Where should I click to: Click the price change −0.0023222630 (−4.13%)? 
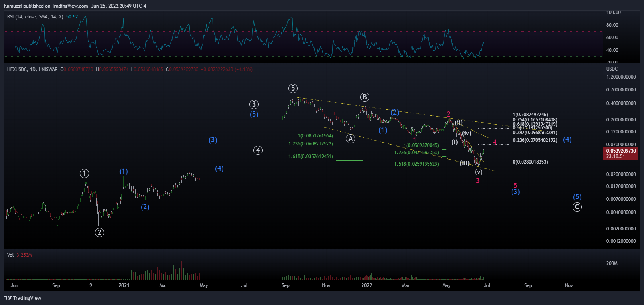(x=226, y=69)
